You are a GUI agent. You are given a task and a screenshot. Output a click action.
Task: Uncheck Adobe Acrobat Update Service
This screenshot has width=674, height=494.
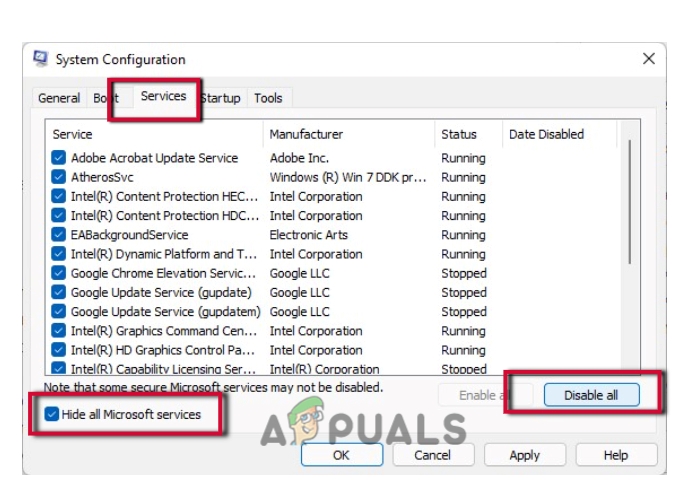pyautogui.click(x=58, y=158)
